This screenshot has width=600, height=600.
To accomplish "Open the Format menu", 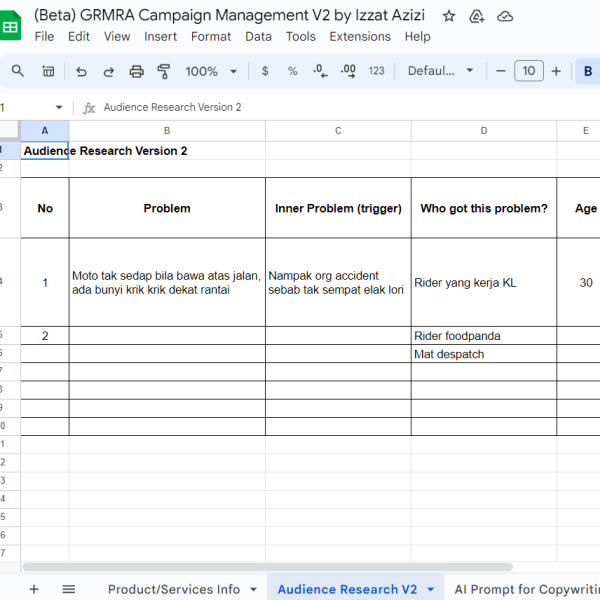I will [x=211, y=37].
